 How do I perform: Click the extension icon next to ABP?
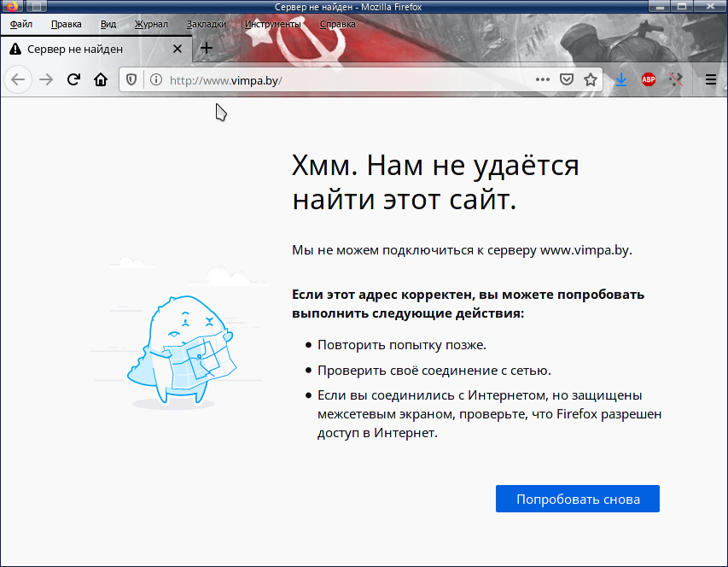coord(676,80)
